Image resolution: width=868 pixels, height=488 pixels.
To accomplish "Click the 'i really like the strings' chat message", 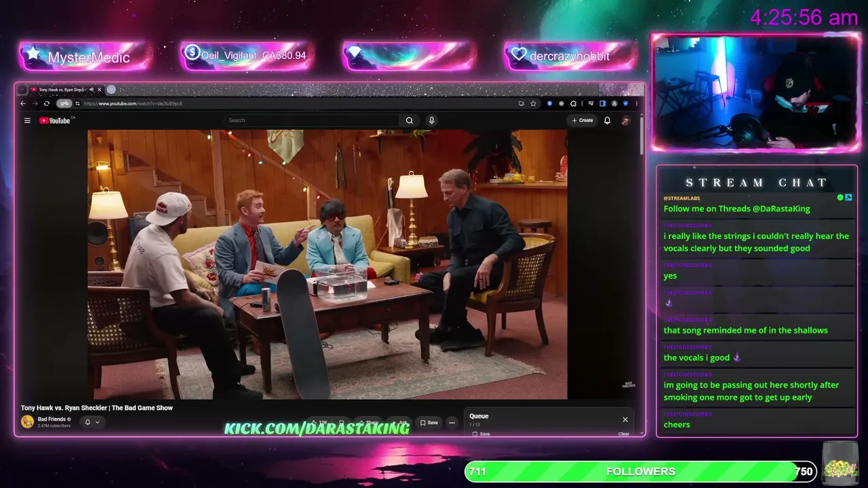I will click(x=756, y=242).
